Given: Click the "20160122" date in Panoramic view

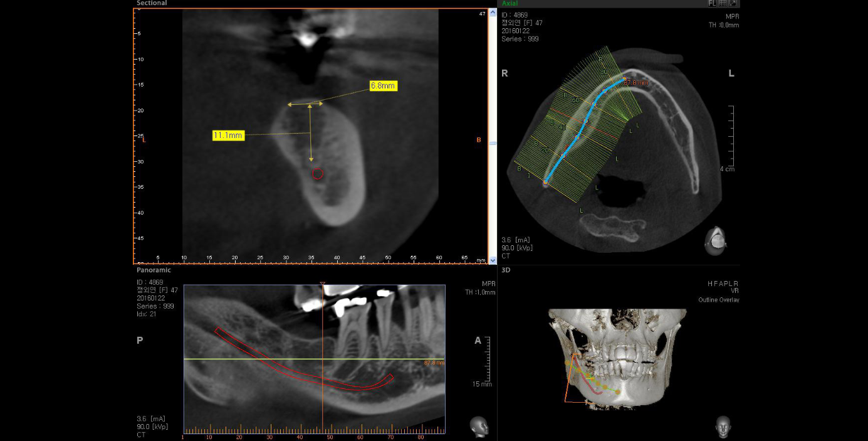Looking at the screenshot, I should coord(150,298).
